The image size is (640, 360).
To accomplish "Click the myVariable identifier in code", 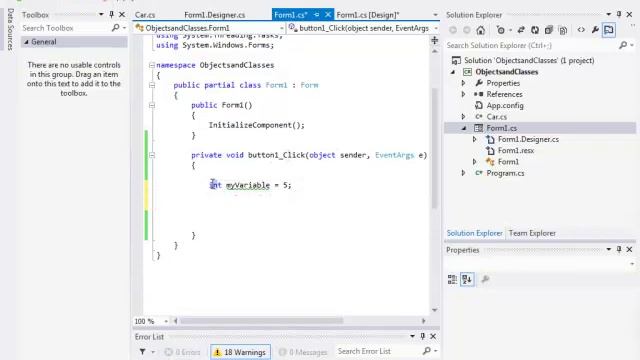I will (248, 185).
